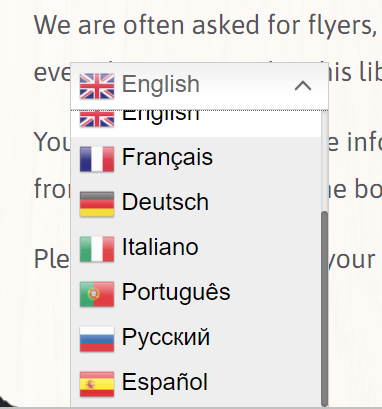Select the French flag icon
The image size is (382, 409).
pos(97,159)
